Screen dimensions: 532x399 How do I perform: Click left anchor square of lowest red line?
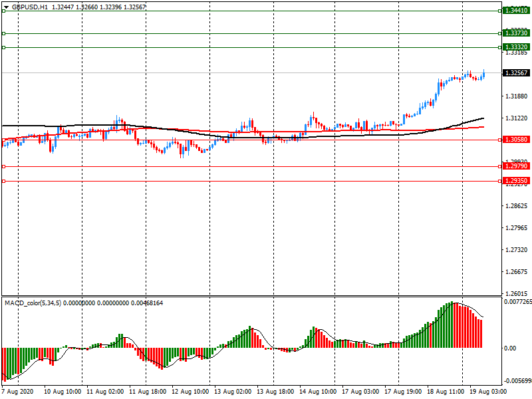click(3, 181)
